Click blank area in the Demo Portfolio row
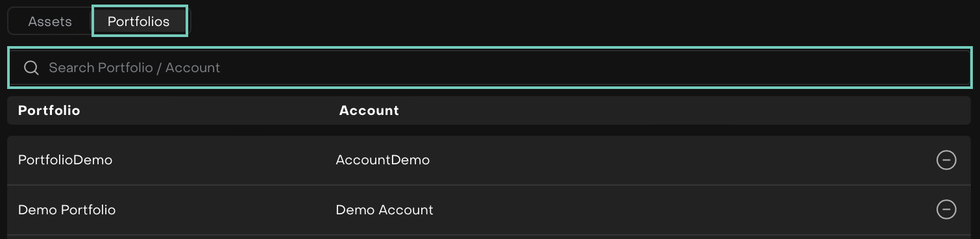 [681, 210]
